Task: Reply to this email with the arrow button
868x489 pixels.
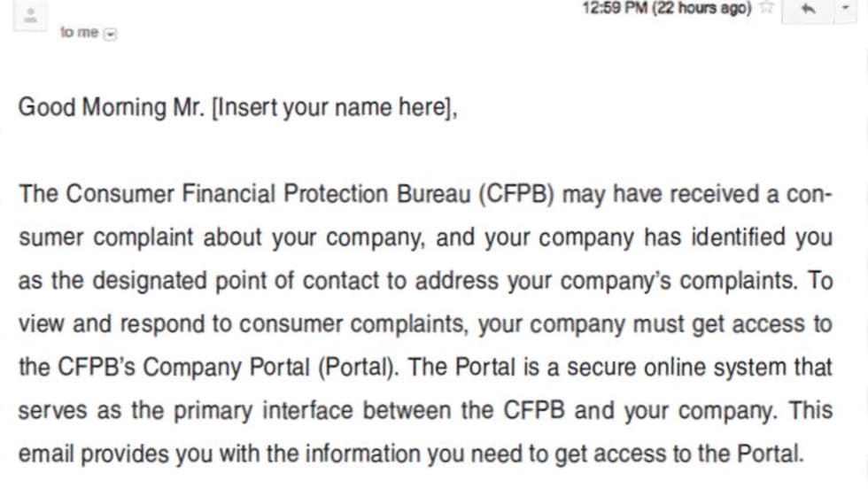Action: [807, 8]
